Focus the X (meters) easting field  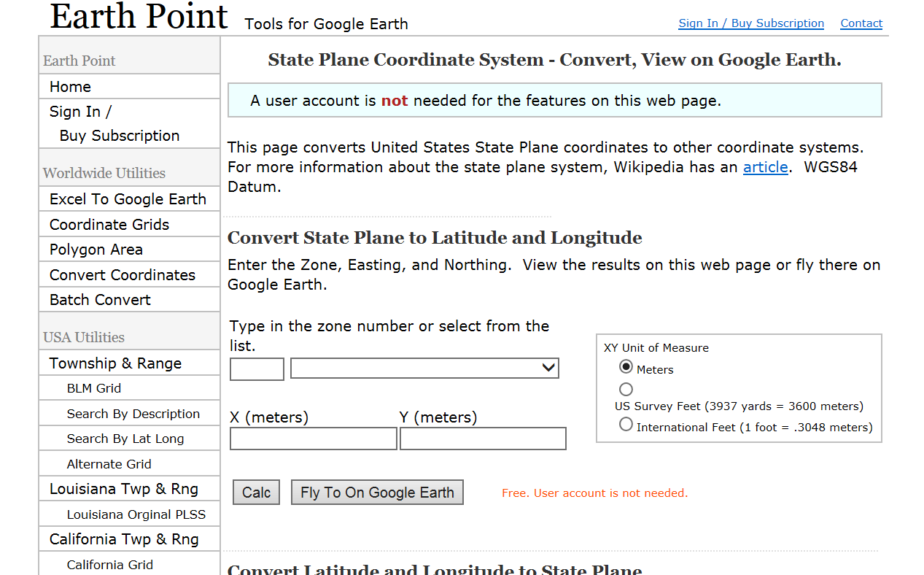[314, 439]
